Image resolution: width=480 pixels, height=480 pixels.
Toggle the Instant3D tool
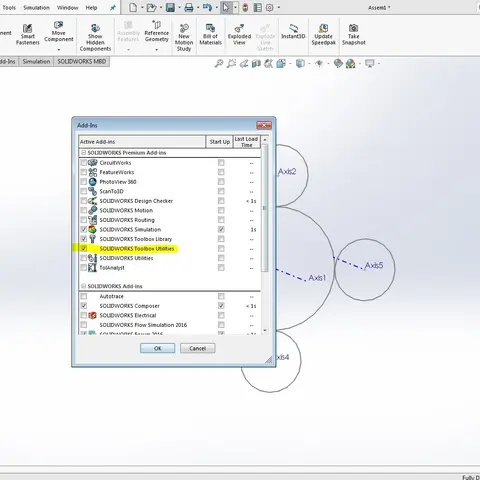tap(293, 32)
